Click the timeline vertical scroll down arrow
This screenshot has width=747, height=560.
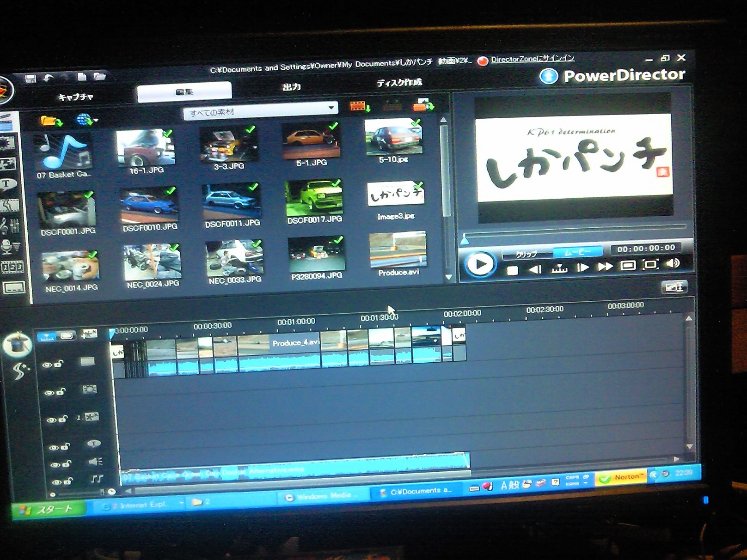(689, 447)
